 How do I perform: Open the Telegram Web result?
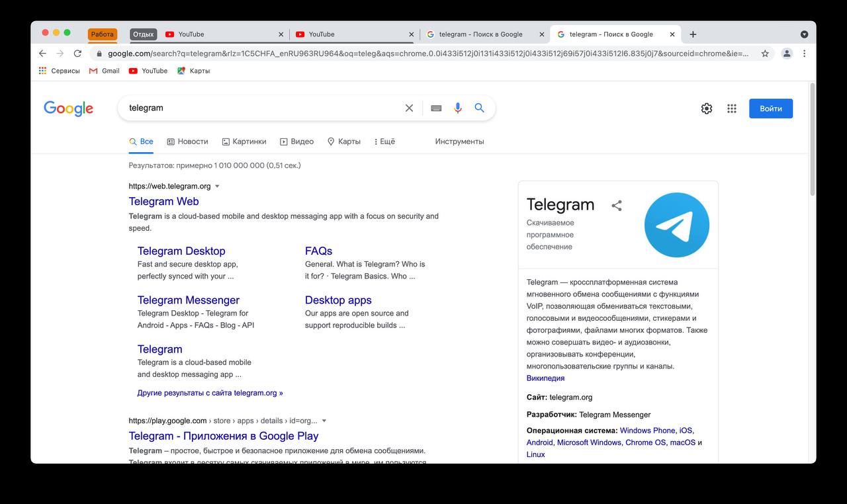(163, 202)
